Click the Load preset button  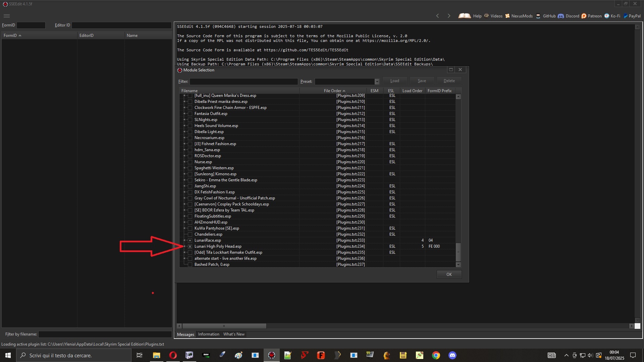[394, 81]
